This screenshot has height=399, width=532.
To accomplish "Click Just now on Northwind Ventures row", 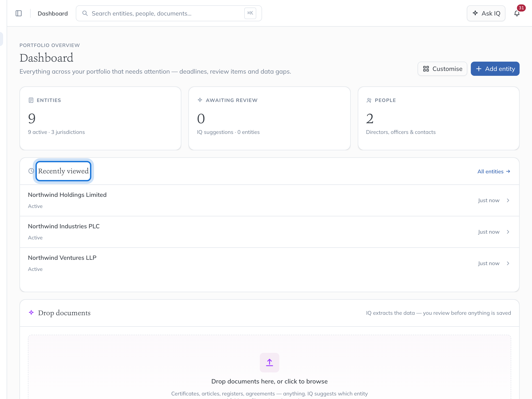I will [x=489, y=263].
